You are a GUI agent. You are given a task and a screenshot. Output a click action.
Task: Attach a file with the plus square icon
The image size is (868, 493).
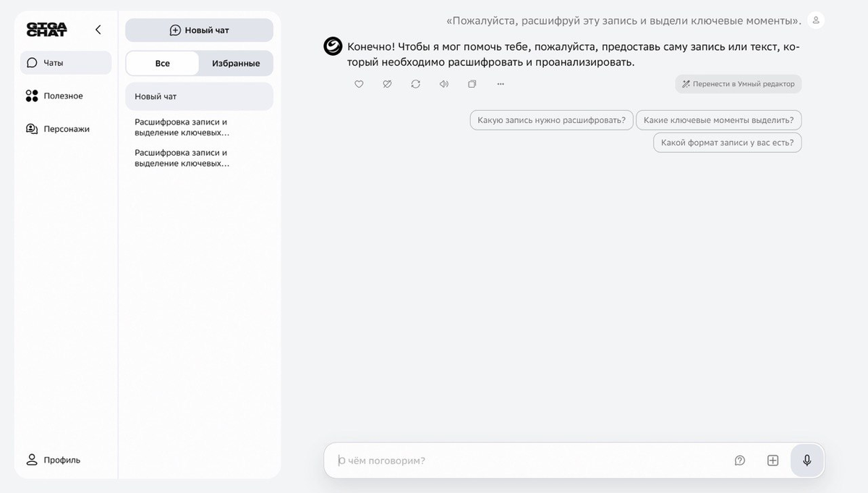[x=773, y=460]
